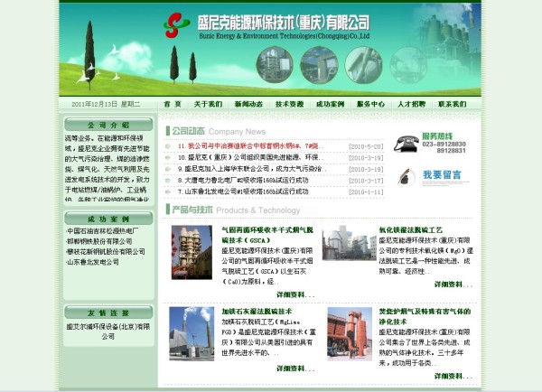Image resolution: width=542 pixels, height=392 pixels.
Task: Go to 人才招聘 recruitment page
Action: coord(412,104)
